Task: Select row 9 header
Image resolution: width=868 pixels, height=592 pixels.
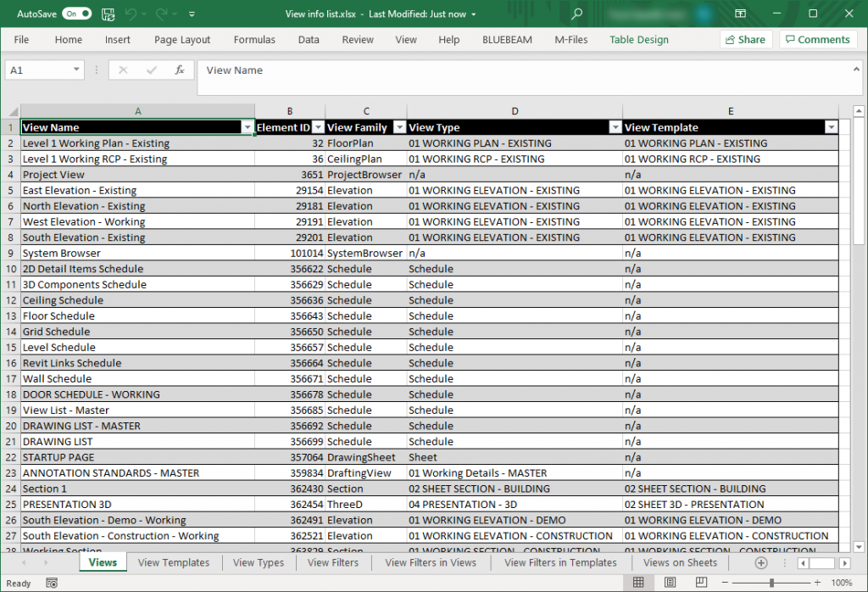Action: pos(10,253)
